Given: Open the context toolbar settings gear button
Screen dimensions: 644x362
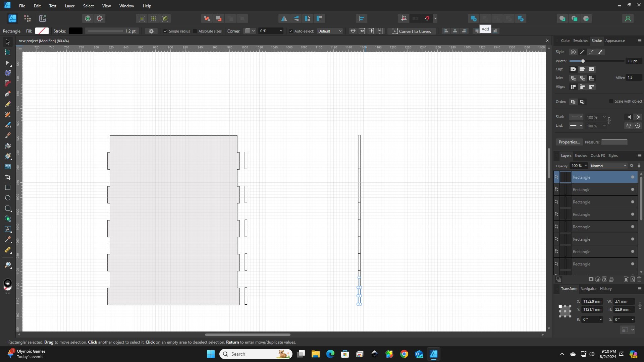Looking at the screenshot, I should [151, 31].
